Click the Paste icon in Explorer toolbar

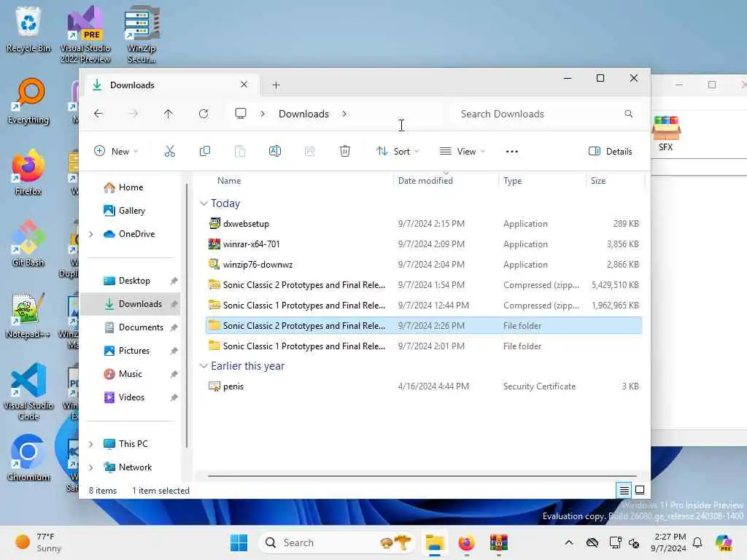[240, 152]
